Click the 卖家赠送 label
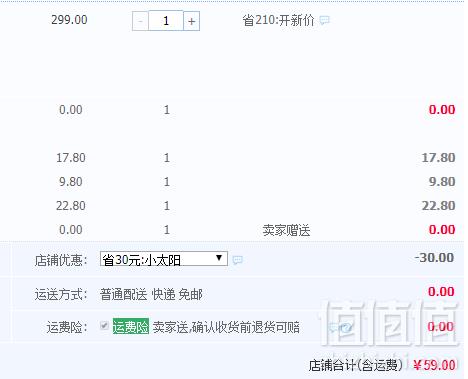468x379 pixels. (x=286, y=230)
